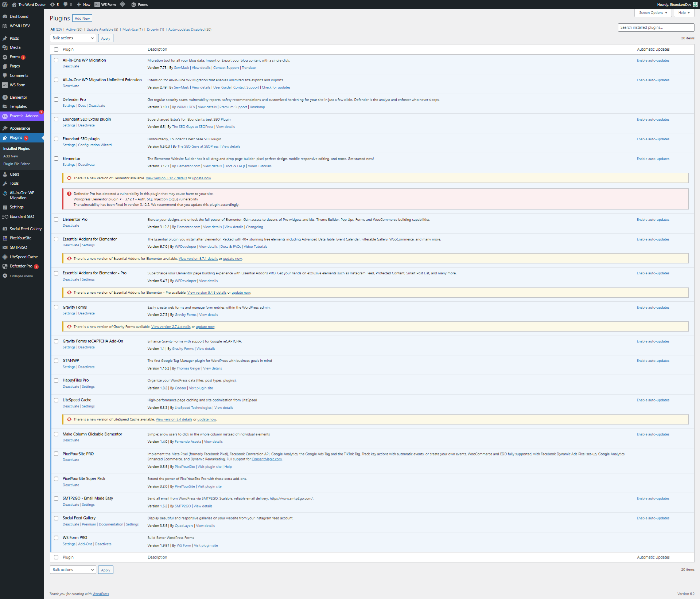
Task: Open the top Bulk actions dropdown
Action: (x=73, y=38)
